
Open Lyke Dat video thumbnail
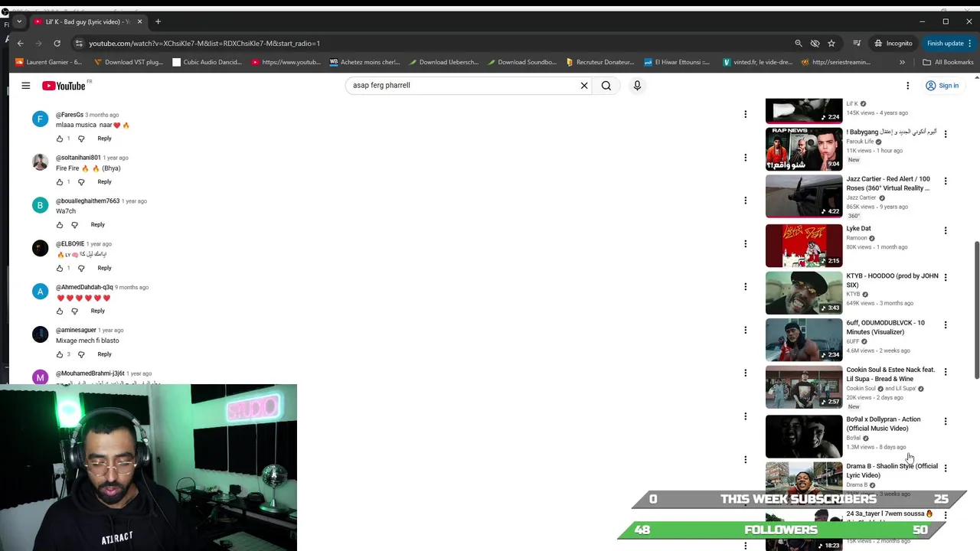[804, 245]
